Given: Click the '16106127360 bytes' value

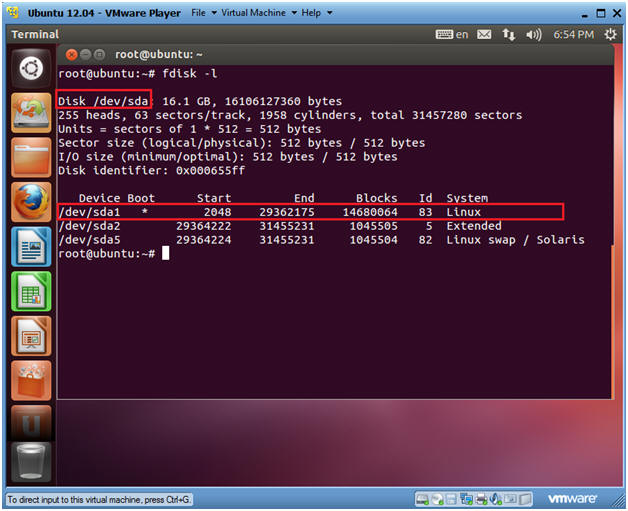Looking at the screenshot, I should [x=283, y=101].
